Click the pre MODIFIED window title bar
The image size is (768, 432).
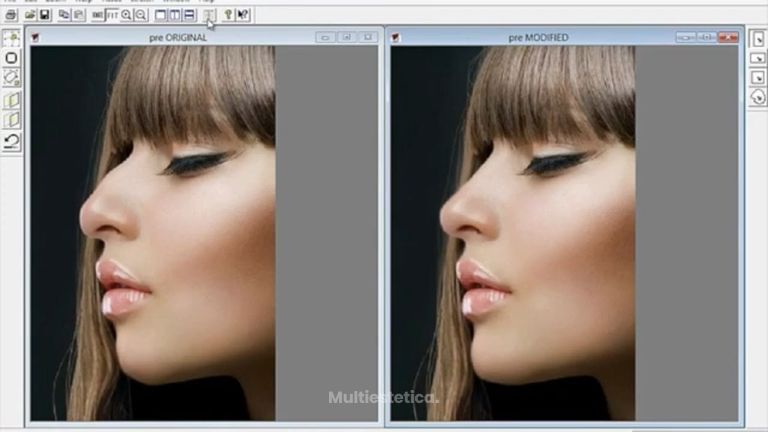[538, 37]
